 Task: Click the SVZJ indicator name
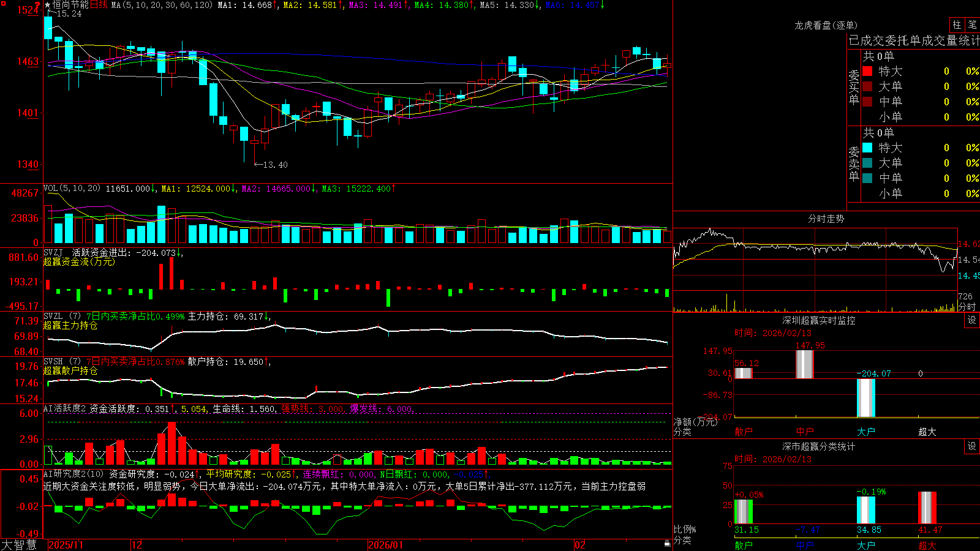(x=53, y=252)
